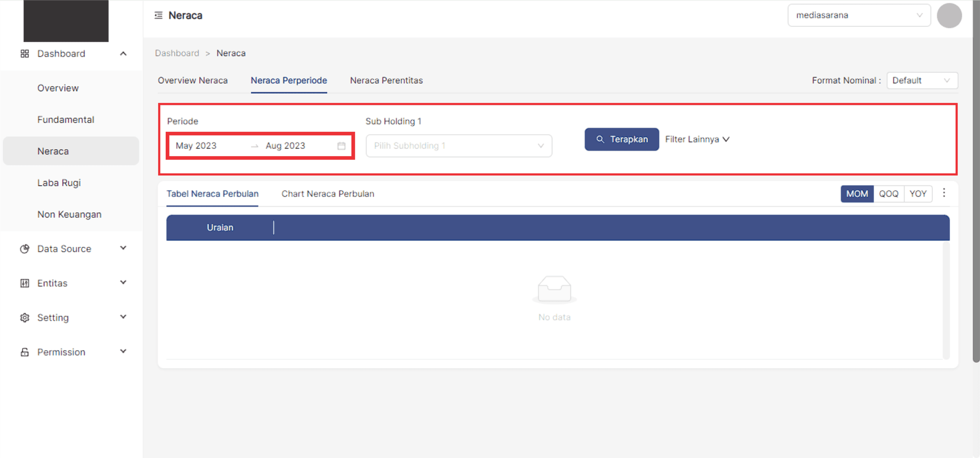Switch comparison to YOY

918,194
